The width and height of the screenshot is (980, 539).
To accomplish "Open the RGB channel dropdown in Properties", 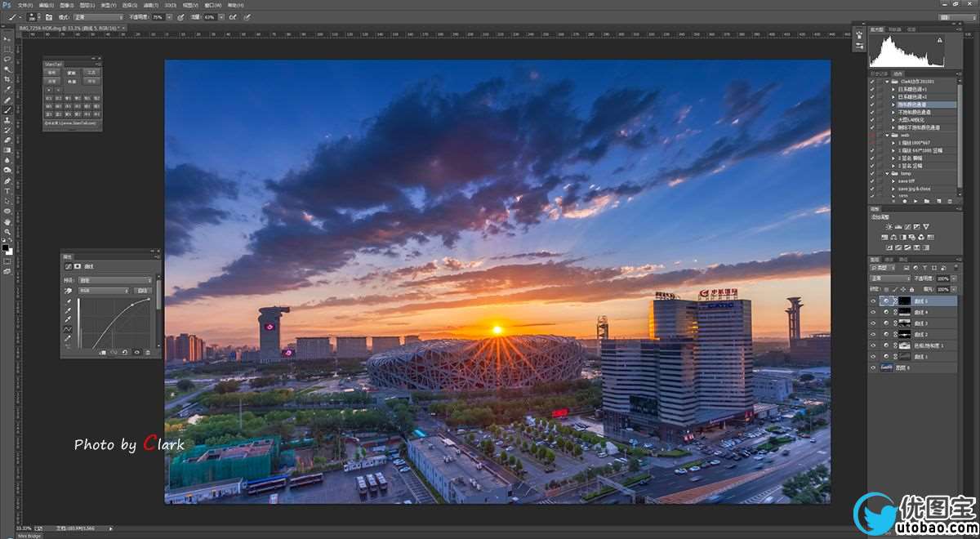I will tap(105, 291).
